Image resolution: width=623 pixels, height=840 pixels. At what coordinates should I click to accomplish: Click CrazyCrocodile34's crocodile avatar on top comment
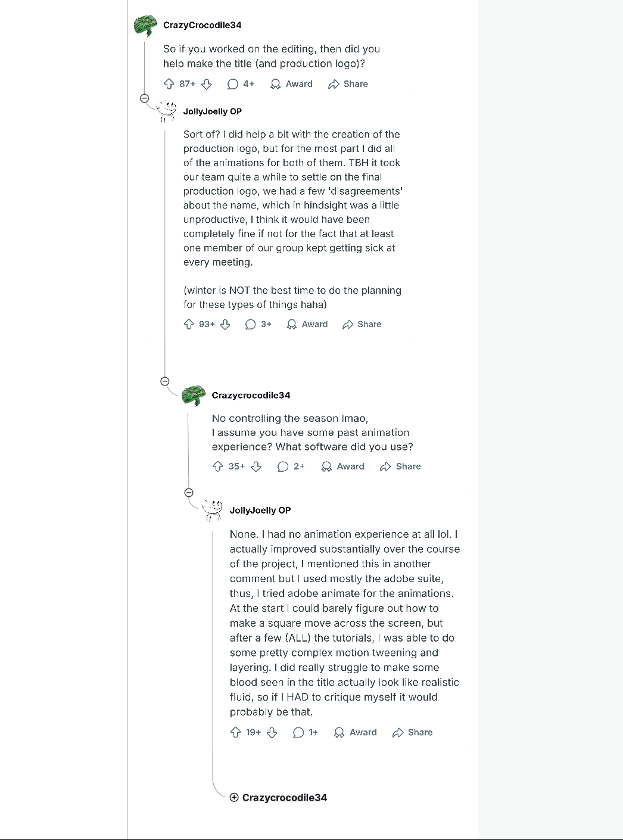[x=146, y=26]
